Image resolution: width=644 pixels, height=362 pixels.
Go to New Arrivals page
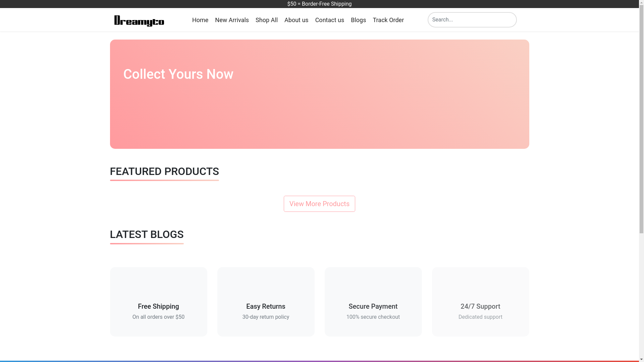(232, 20)
